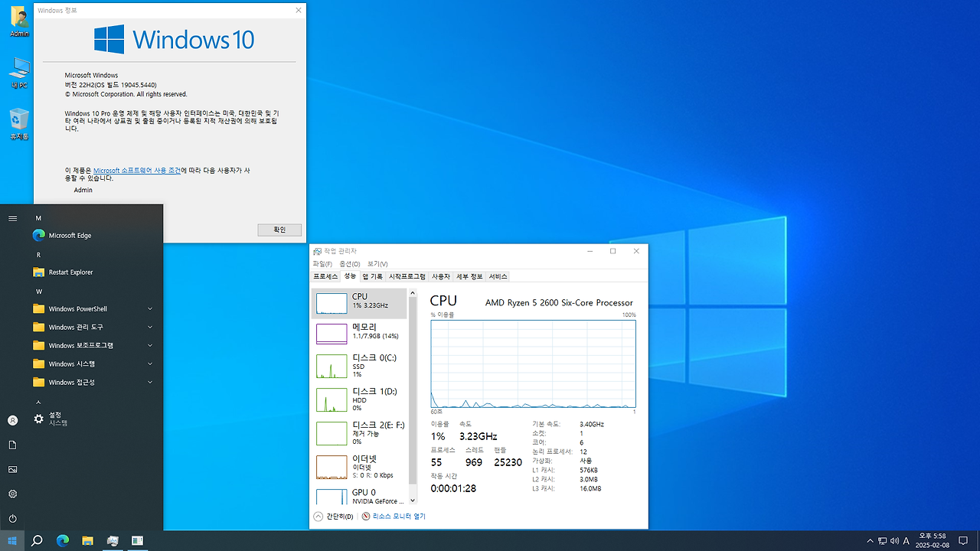Image resolution: width=980 pixels, height=551 pixels.
Task: Select CPU in performance sidebar
Action: tap(359, 303)
